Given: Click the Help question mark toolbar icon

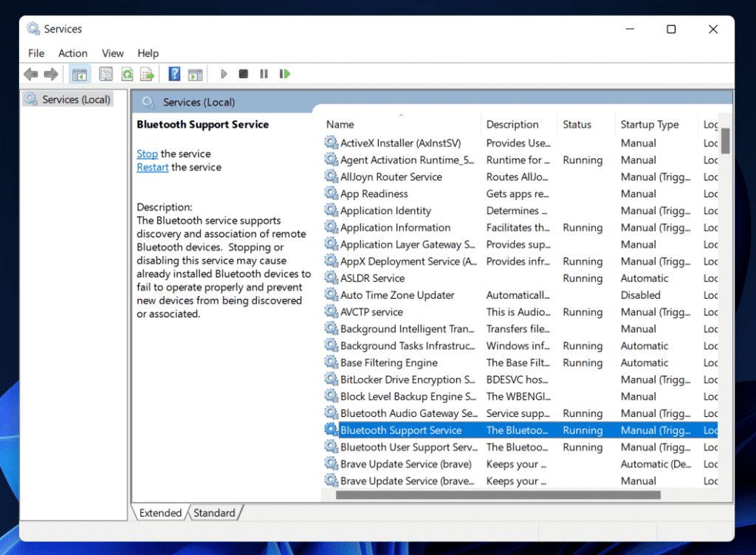Looking at the screenshot, I should coord(173,73).
